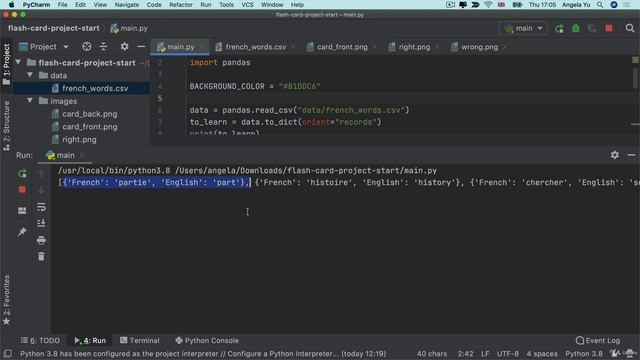Image resolution: width=640 pixels, height=360 pixels.
Task: Click the down stack trace arrow in Run panel
Action: [x=41, y=190]
